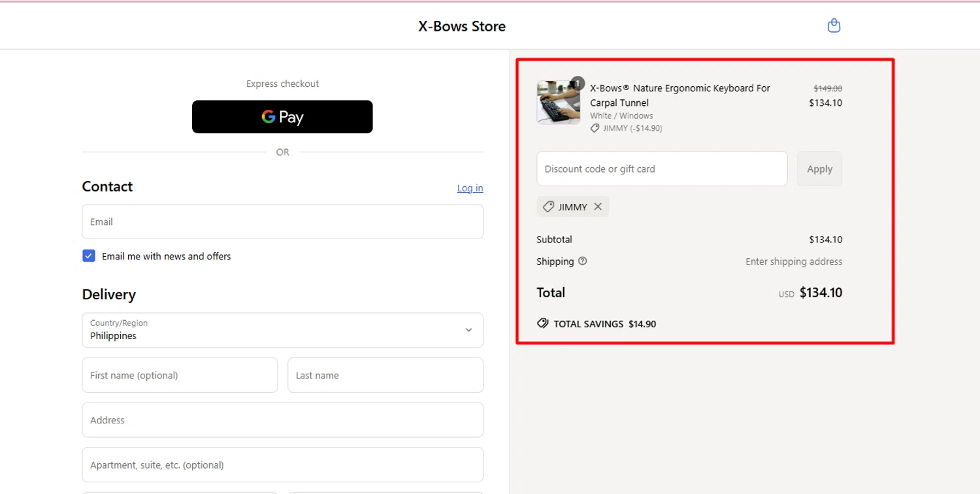Open the shopping bag cart icon
Screen dimensions: 980x494
834,25
